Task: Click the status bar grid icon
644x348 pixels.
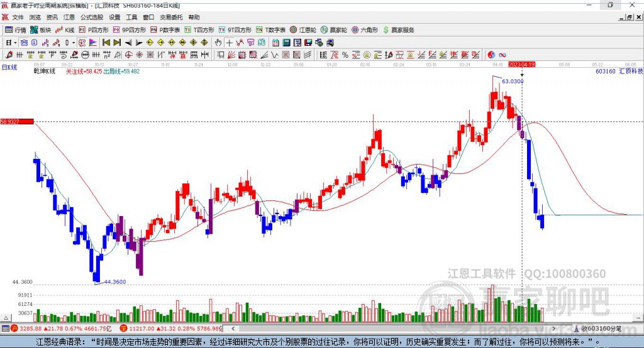Action: coord(5,329)
